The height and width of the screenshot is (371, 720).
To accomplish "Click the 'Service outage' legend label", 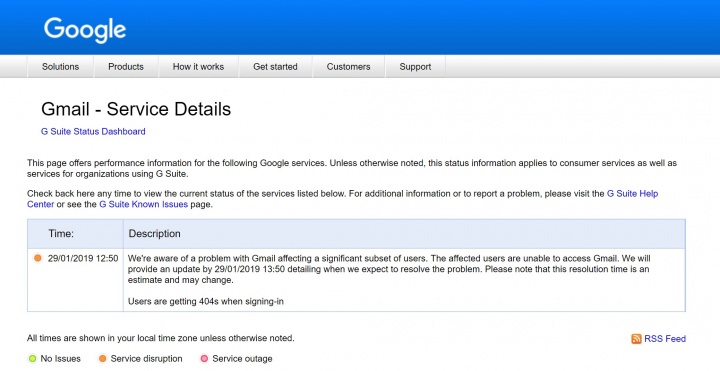I will [x=242, y=359].
